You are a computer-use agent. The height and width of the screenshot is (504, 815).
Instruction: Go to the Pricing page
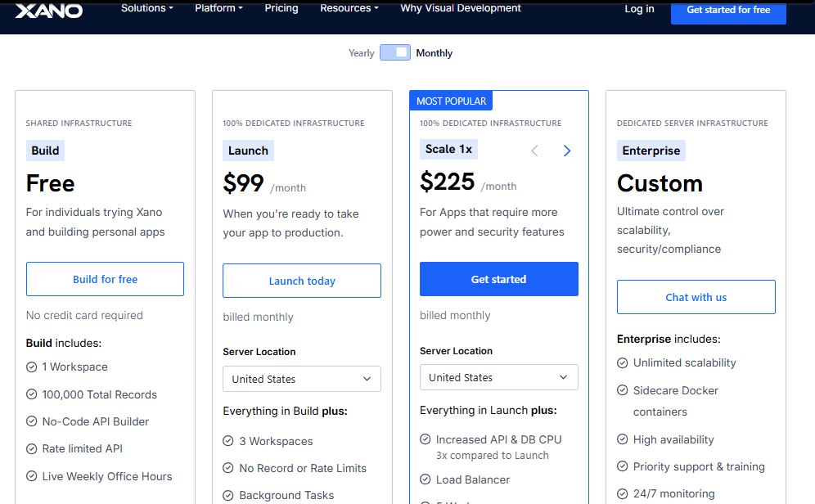[281, 8]
